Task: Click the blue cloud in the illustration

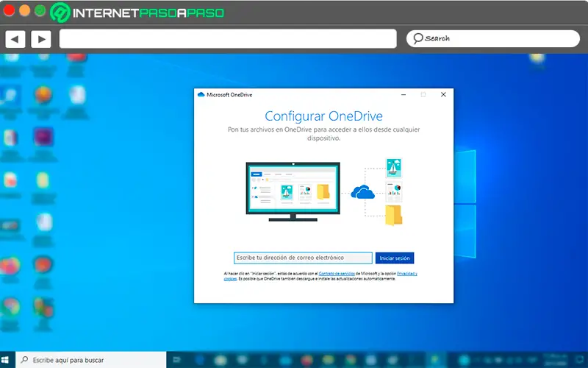Action: 362,192
